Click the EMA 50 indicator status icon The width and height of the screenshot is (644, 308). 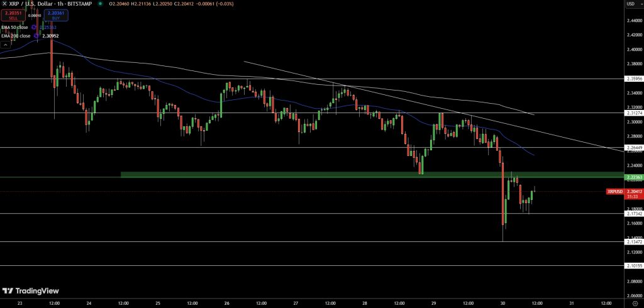click(34, 28)
